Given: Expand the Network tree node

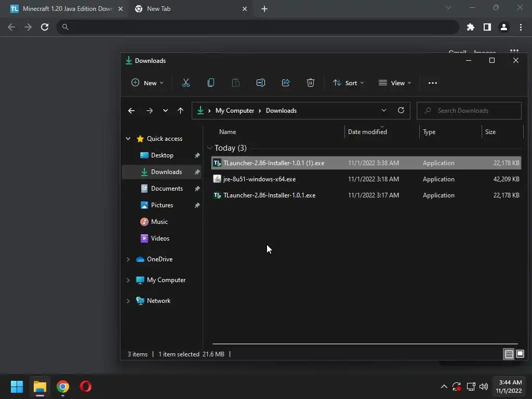Looking at the screenshot, I should click(128, 301).
